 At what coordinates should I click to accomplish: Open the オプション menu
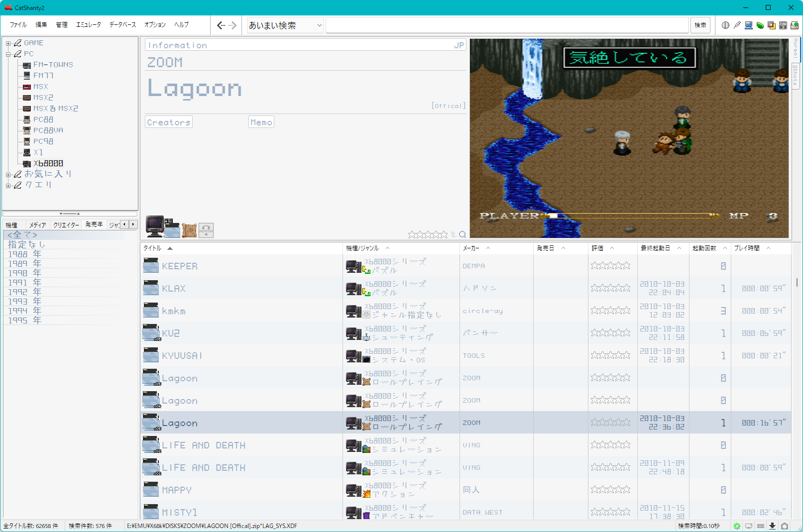[155, 25]
